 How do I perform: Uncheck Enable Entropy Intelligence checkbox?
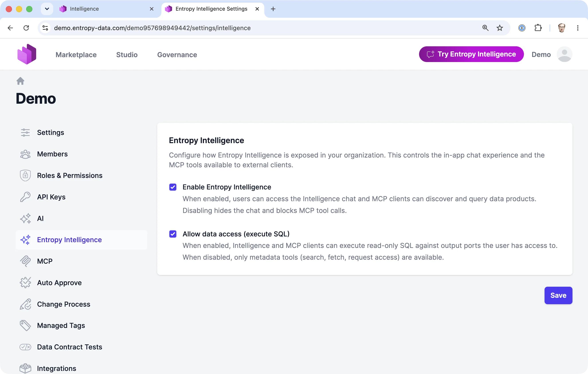tap(173, 187)
